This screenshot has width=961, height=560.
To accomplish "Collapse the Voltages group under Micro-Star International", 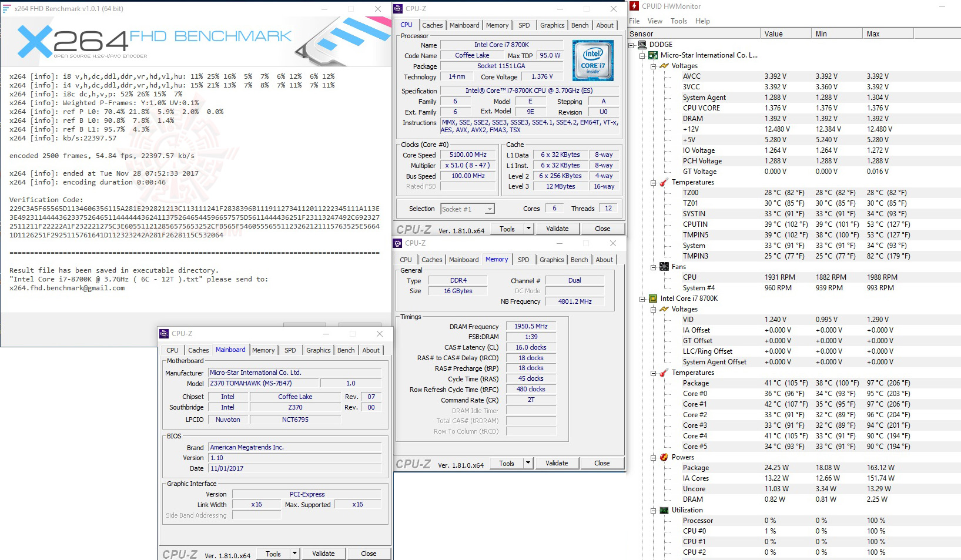I will pos(653,66).
